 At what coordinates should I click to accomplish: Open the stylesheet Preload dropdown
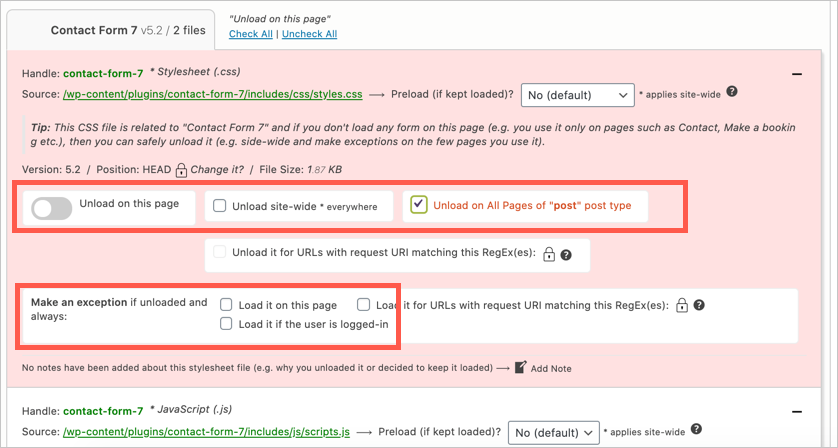578,95
